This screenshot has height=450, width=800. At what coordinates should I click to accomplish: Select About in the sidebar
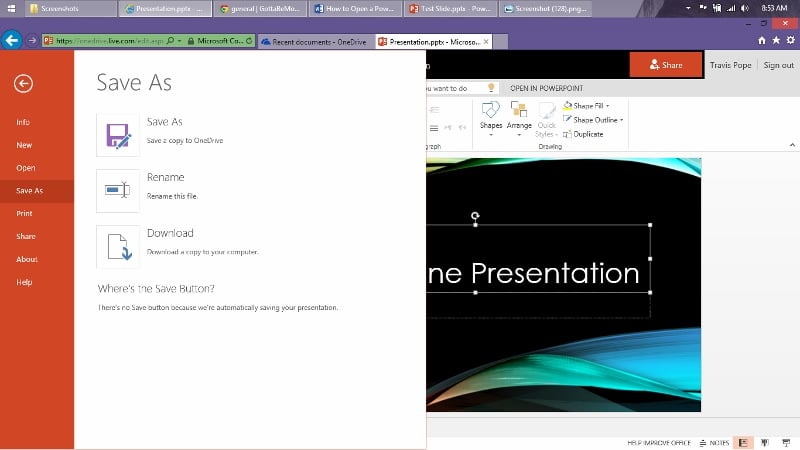(27, 259)
